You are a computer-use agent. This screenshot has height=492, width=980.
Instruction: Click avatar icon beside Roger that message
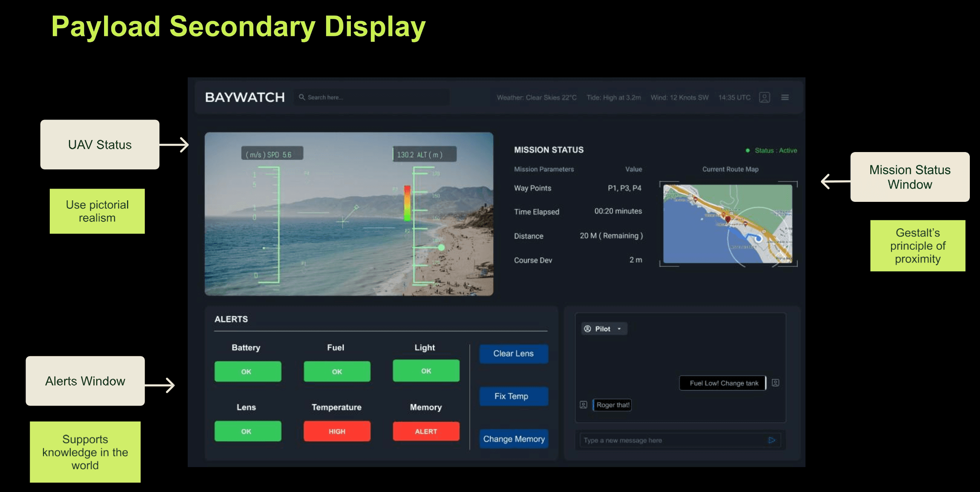[x=583, y=405]
